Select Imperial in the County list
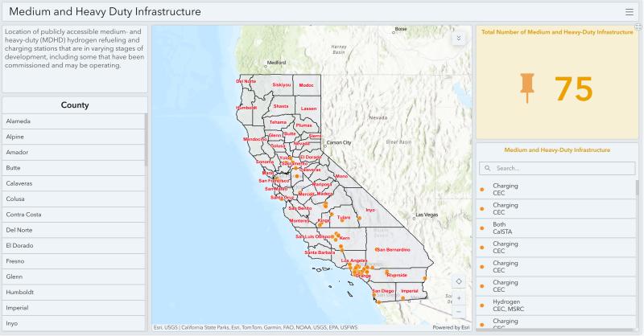 (74, 308)
